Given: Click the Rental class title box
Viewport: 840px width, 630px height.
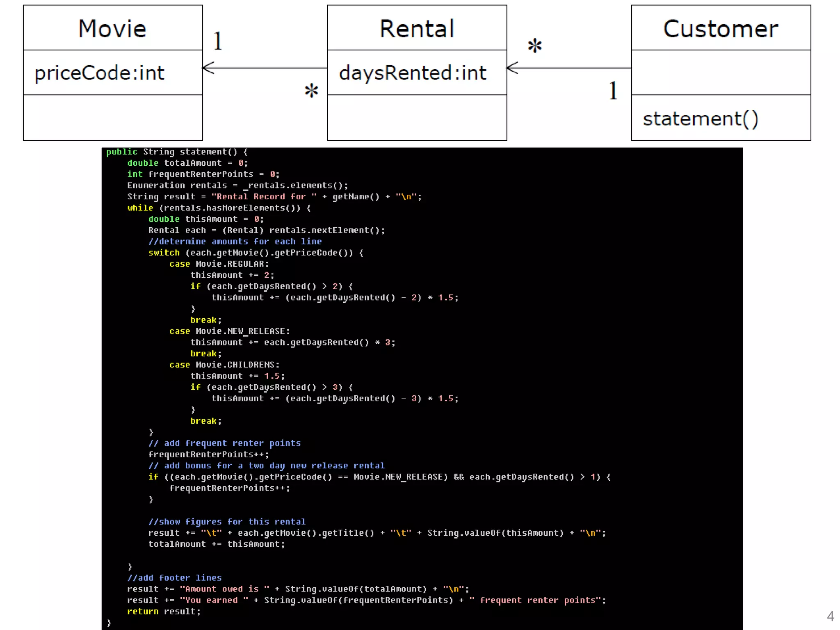Looking at the screenshot, I should tap(417, 28).
